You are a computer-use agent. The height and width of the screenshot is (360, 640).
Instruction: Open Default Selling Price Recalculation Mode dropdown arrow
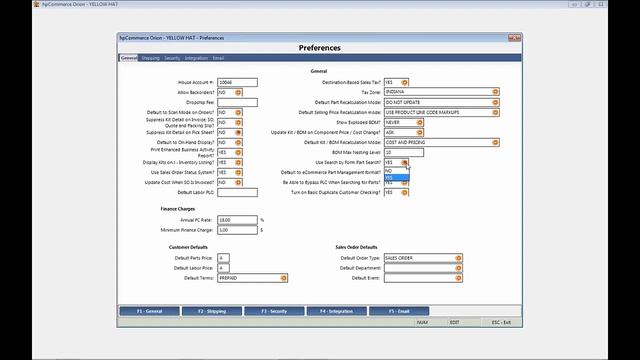point(495,112)
